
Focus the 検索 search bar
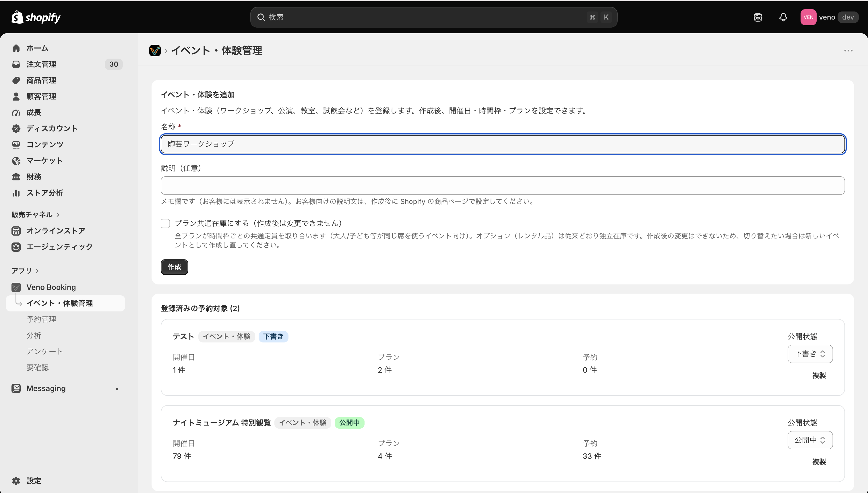(x=434, y=17)
